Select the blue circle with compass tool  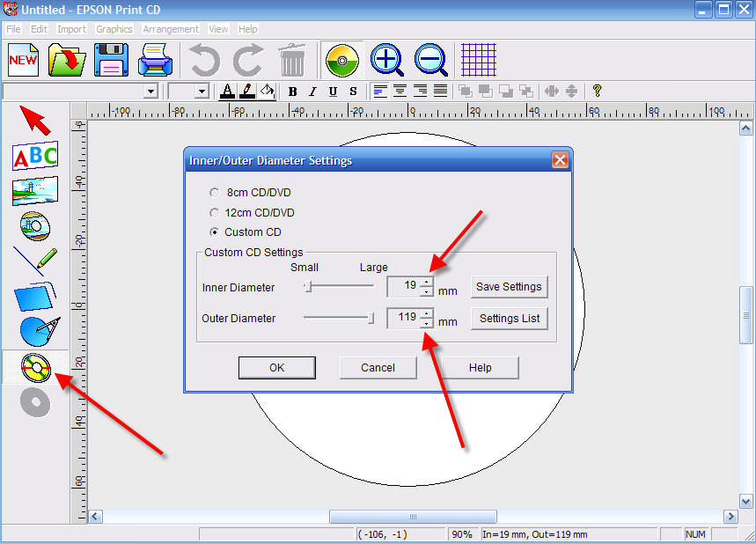[x=40, y=331]
